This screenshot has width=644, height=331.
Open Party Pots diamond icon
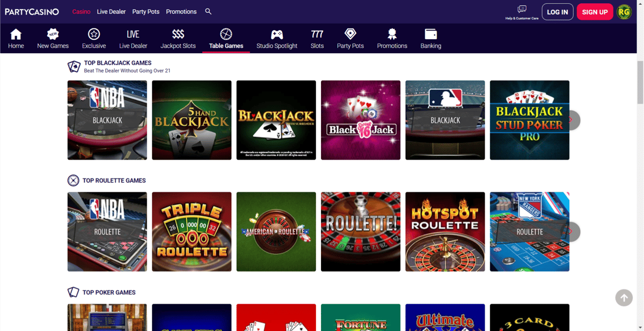pos(350,34)
